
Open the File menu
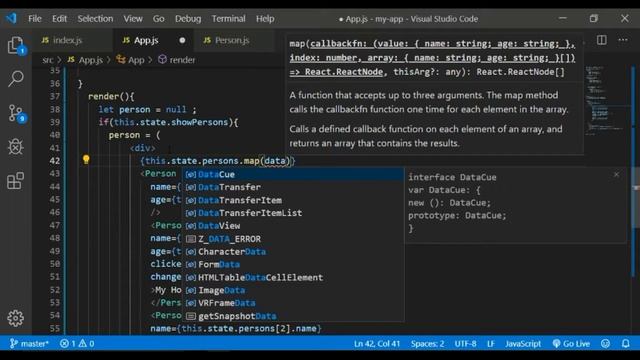click(35, 19)
